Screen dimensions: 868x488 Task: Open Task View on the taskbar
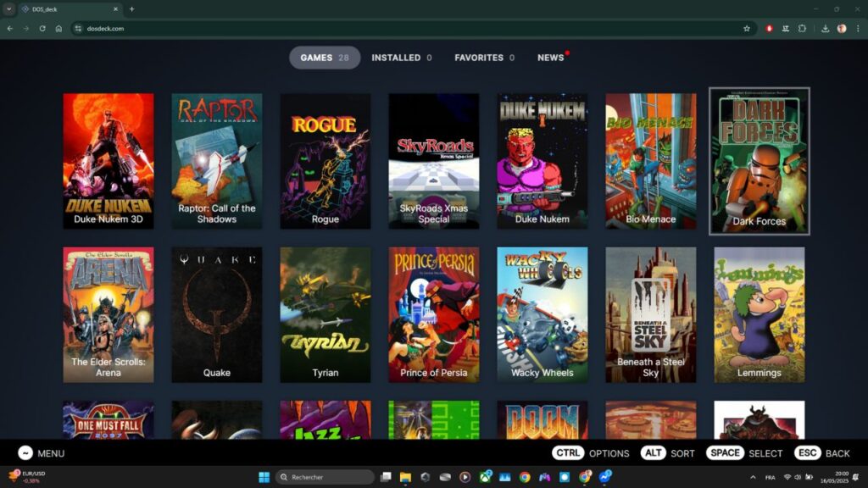(386, 477)
